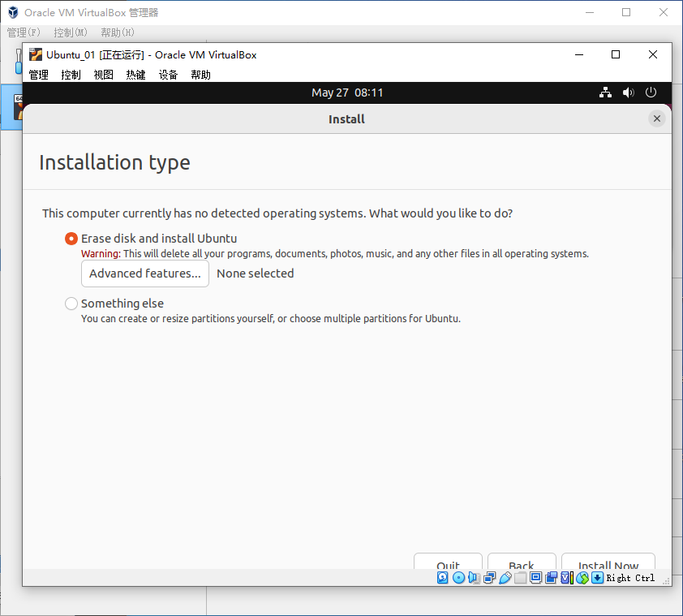Click the Ubuntu network status icon in top bar
The height and width of the screenshot is (616, 683).
pyautogui.click(x=605, y=93)
